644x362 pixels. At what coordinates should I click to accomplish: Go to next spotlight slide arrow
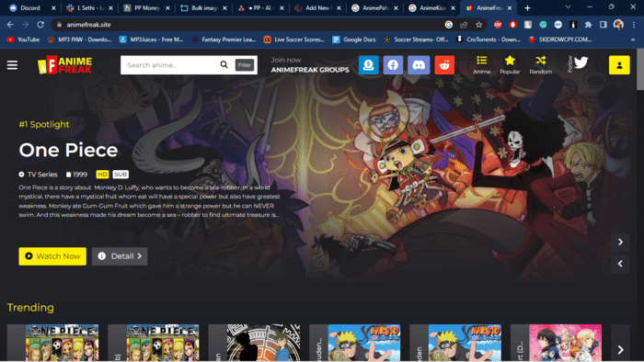(620, 242)
